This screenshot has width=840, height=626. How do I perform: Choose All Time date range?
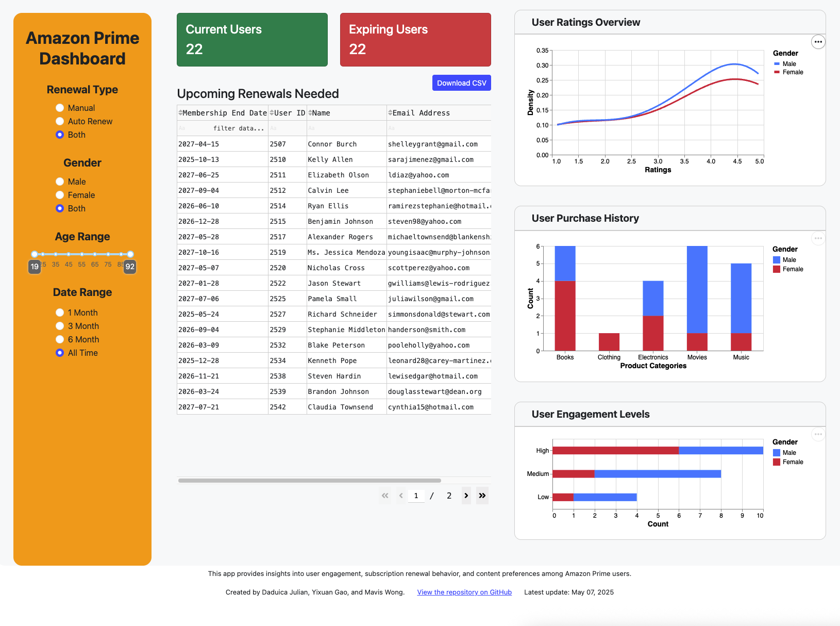pyautogui.click(x=60, y=353)
